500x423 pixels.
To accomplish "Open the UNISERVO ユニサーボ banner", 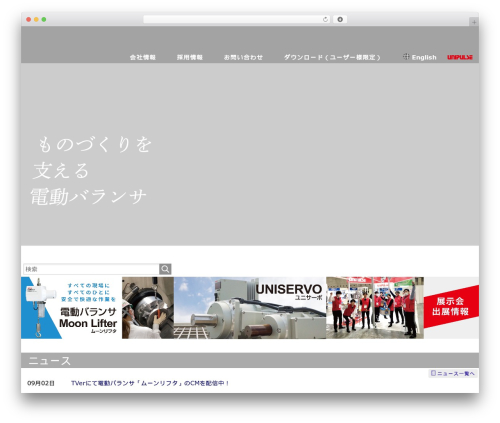I will click(250, 308).
